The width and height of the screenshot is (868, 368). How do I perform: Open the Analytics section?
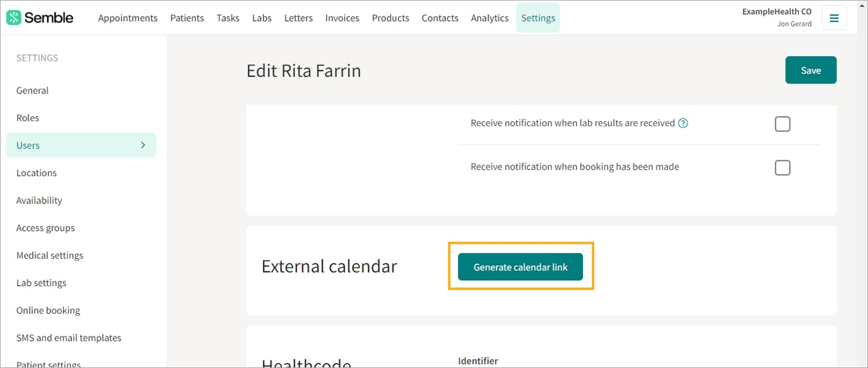point(490,18)
